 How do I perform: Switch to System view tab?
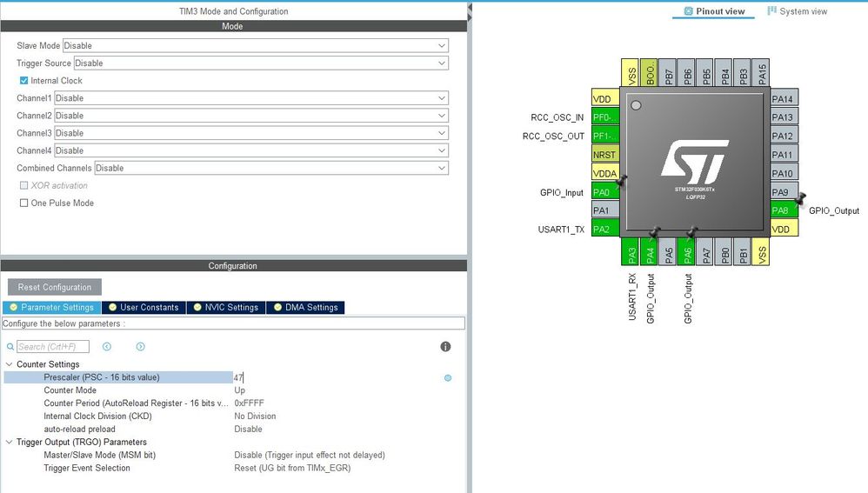pos(798,11)
